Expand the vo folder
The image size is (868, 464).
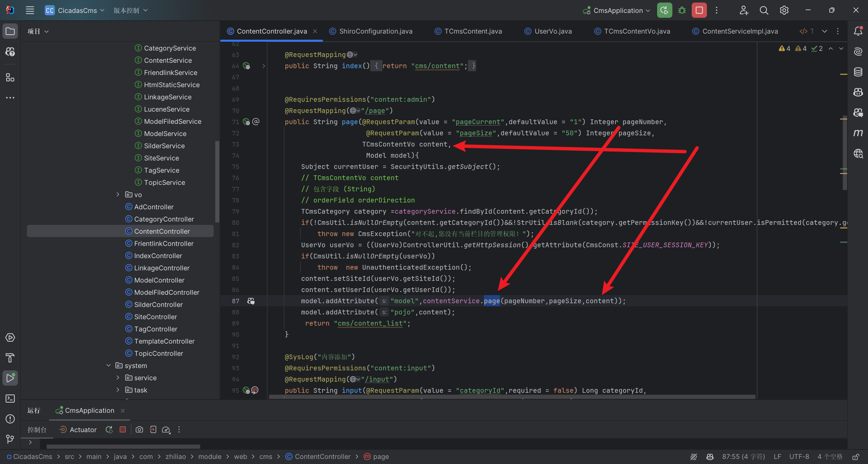tap(118, 194)
